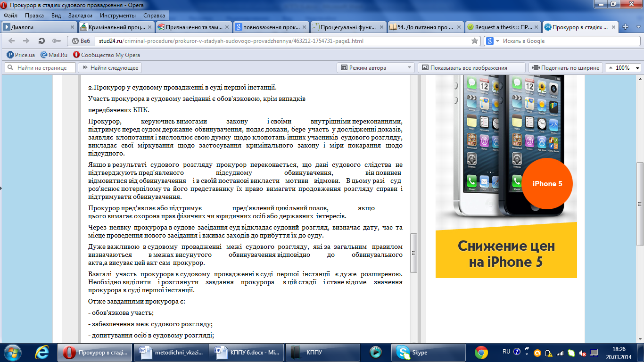
Task: Open the Закладки menu
Action: click(80, 15)
